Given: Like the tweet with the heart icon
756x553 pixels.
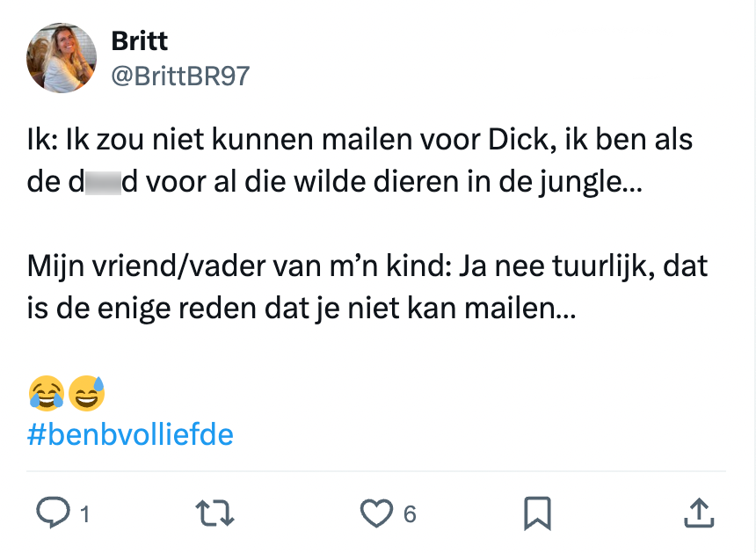Looking at the screenshot, I should click(x=376, y=513).
